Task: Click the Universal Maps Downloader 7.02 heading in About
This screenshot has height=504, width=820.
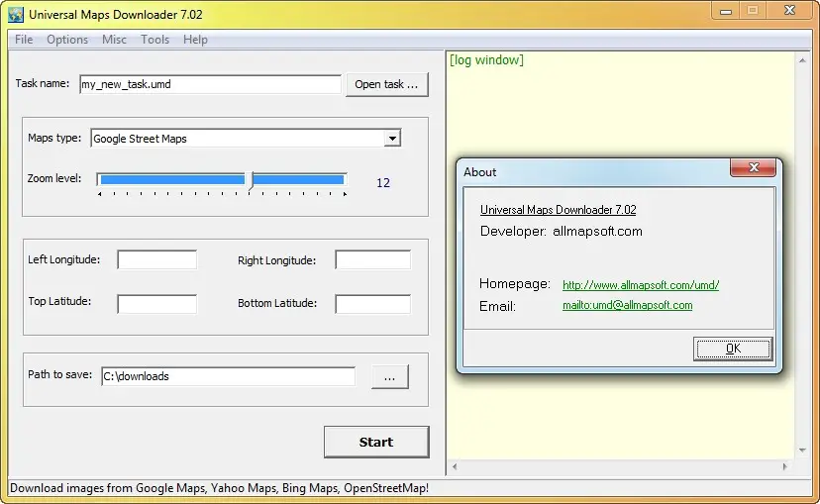Action: (x=558, y=210)
